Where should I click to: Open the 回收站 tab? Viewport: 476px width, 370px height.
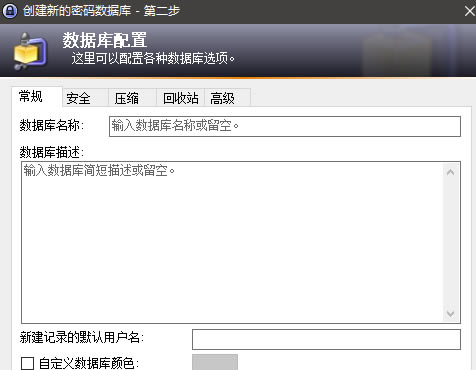pos(180,98)
